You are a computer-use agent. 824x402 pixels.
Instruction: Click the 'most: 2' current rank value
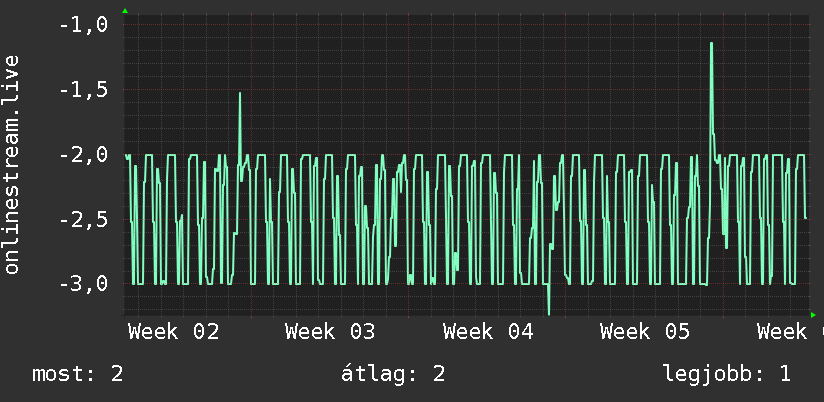pos(78,374)
